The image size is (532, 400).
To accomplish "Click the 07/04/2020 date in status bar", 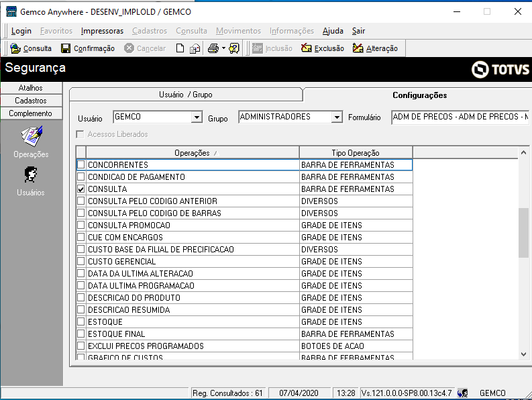I will [x=299, y=393].
